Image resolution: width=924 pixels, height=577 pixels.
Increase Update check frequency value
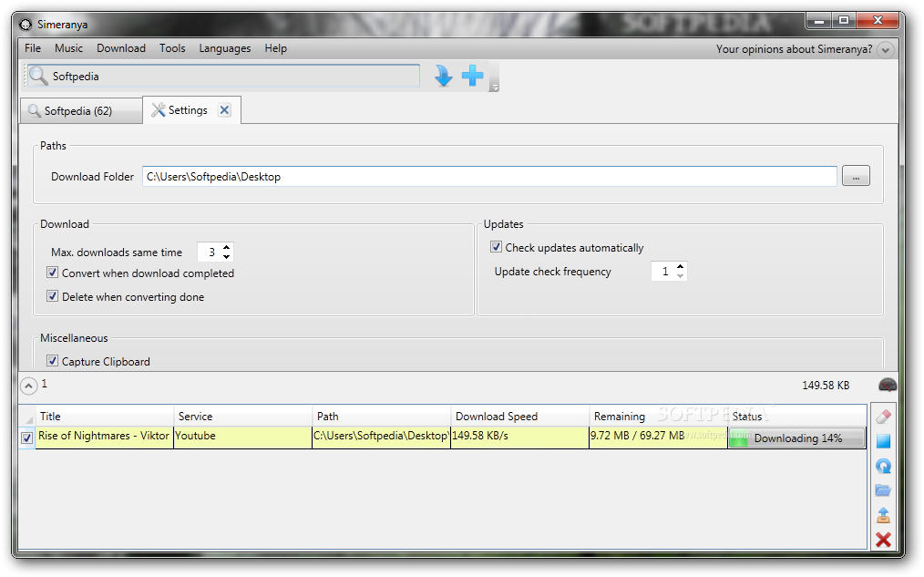click(680, 267)
